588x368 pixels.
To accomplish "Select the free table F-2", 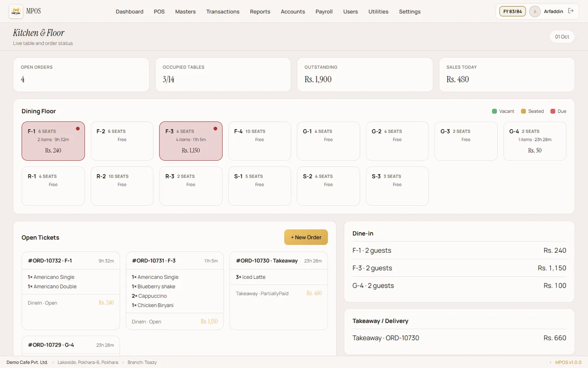I will (122, 141).
